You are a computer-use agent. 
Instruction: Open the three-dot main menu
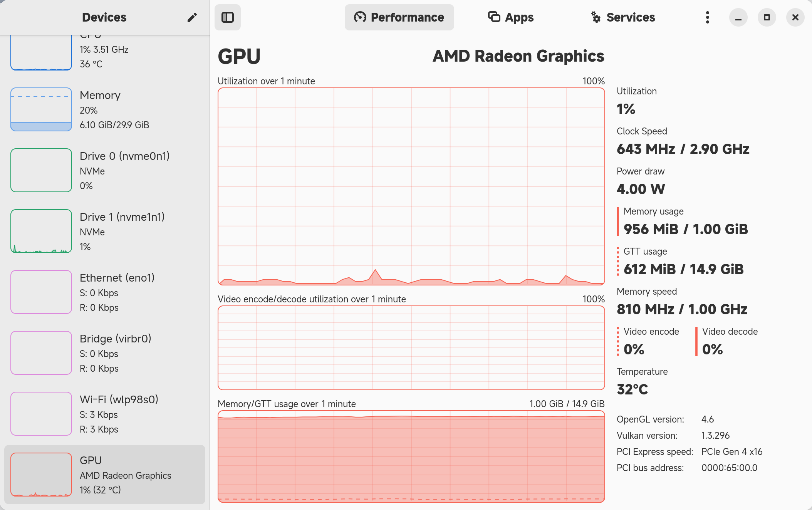coord(707,17)
